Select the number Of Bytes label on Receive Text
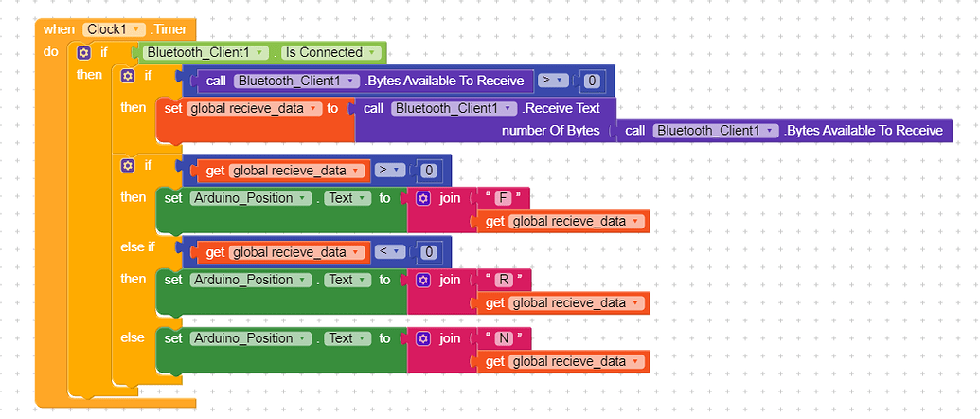Viewport: 980px width, 419px height. point(550,130)
